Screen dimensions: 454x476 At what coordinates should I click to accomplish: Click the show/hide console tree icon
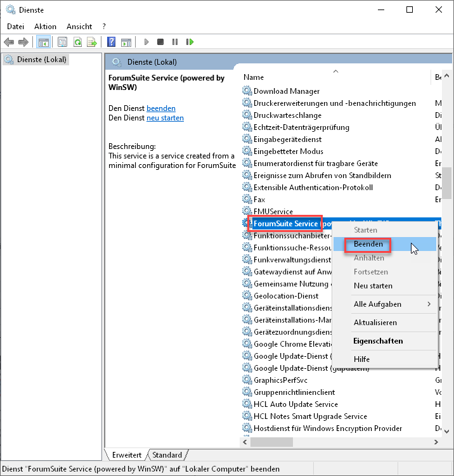43,42
